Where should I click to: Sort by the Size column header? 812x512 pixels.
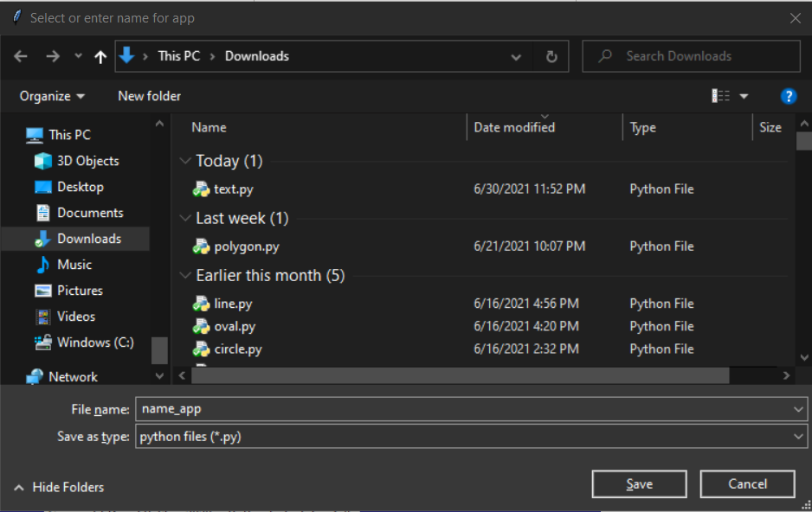[x=770, y=127]
